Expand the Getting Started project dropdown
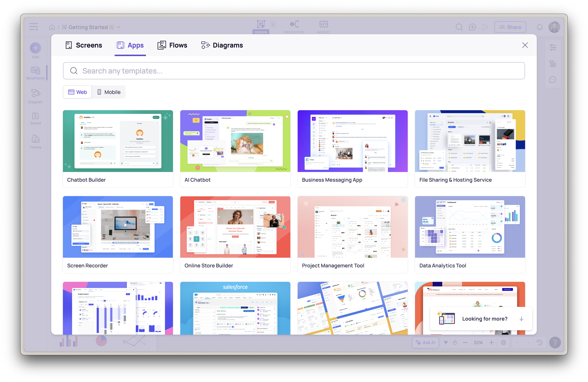Screen dimensions: 588x382 tap(119, 27)
